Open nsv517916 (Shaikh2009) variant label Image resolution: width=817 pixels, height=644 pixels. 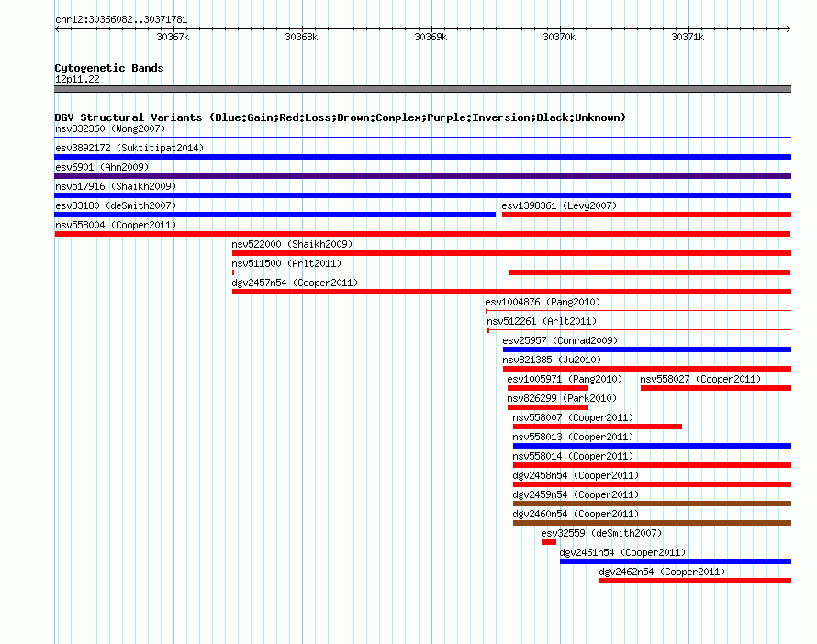116,186
